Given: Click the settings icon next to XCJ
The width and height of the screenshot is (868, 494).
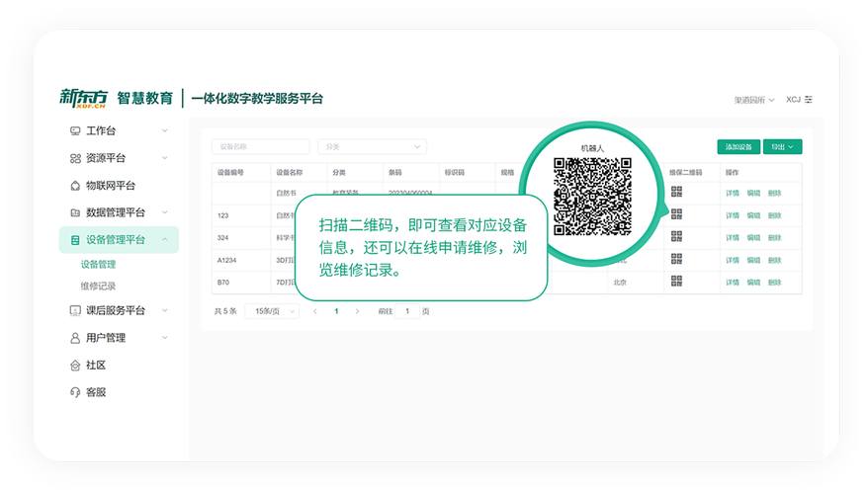Looking at the screenshot, I should [x=809, y=100].
